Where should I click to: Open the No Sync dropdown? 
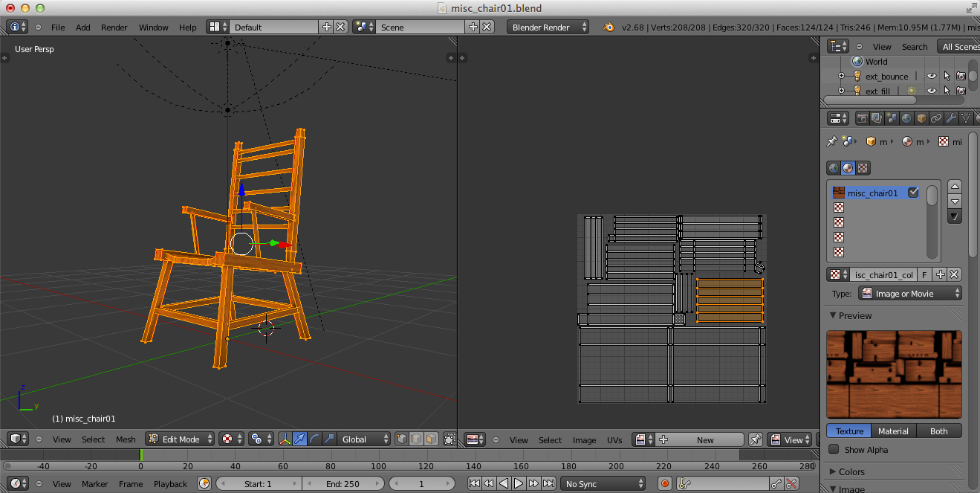coord(603,483)
